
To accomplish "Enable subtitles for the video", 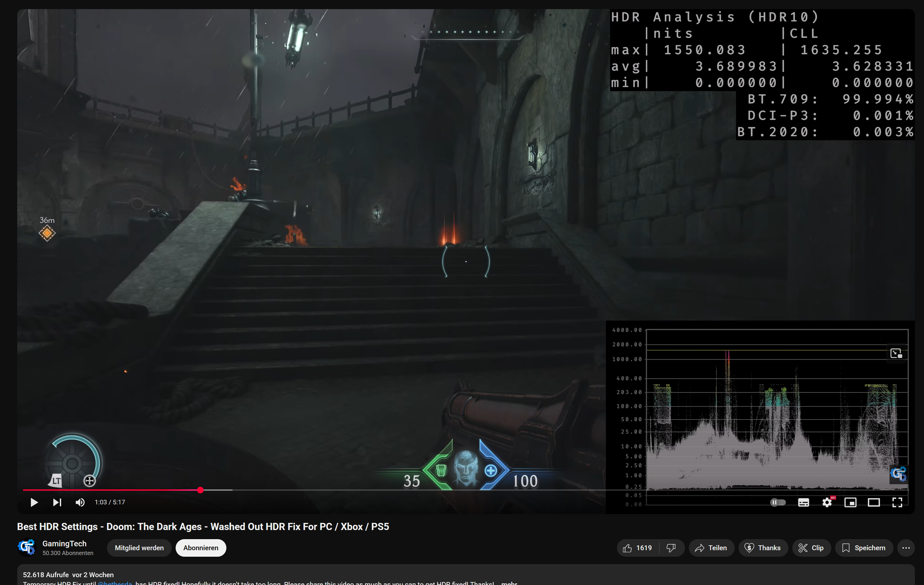I will [804, 502].
